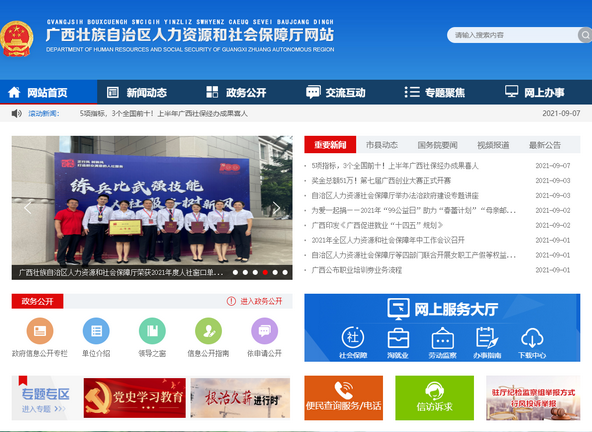Viewport: 592px width, 432px height.
Task: Click the 下载中心 cloud download icon
Action: coord(532,338)
